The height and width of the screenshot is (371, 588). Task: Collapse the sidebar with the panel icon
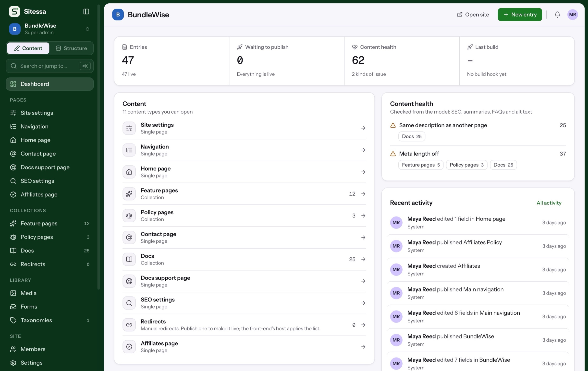(86, 12)
